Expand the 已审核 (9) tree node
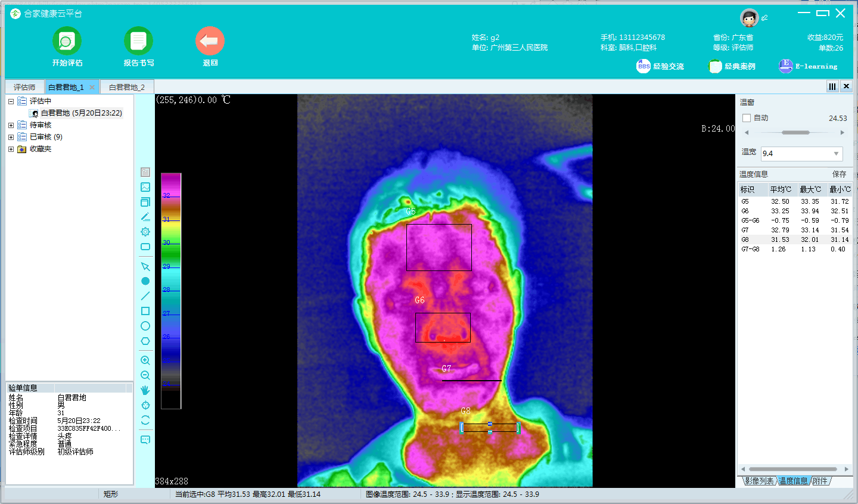 [11, 137]
